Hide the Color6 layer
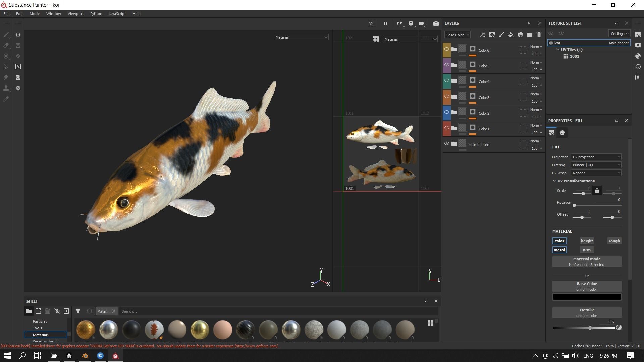The width and height of the screenshot is (644, 362). pos(447,49)
